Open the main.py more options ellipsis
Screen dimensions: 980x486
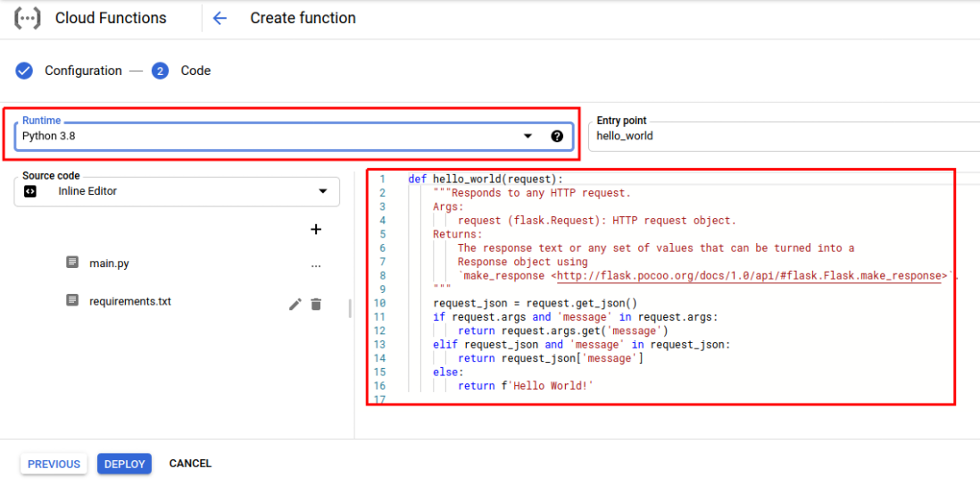[315, 264]
